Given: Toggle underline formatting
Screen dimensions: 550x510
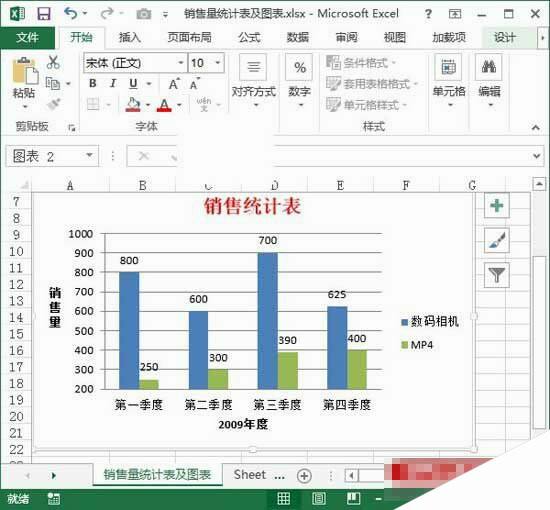Looking at the screenshot, I should (133, 83).
